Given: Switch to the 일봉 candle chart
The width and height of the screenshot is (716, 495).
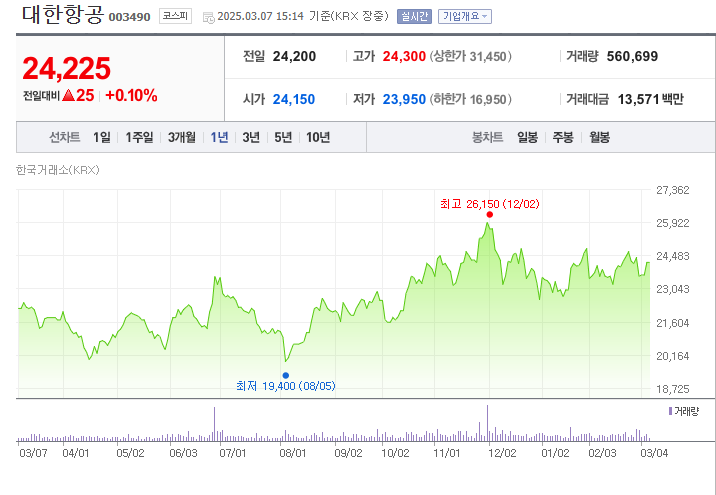Looking at the screenshot, I should pyautogui.click(x=527, y=137).
